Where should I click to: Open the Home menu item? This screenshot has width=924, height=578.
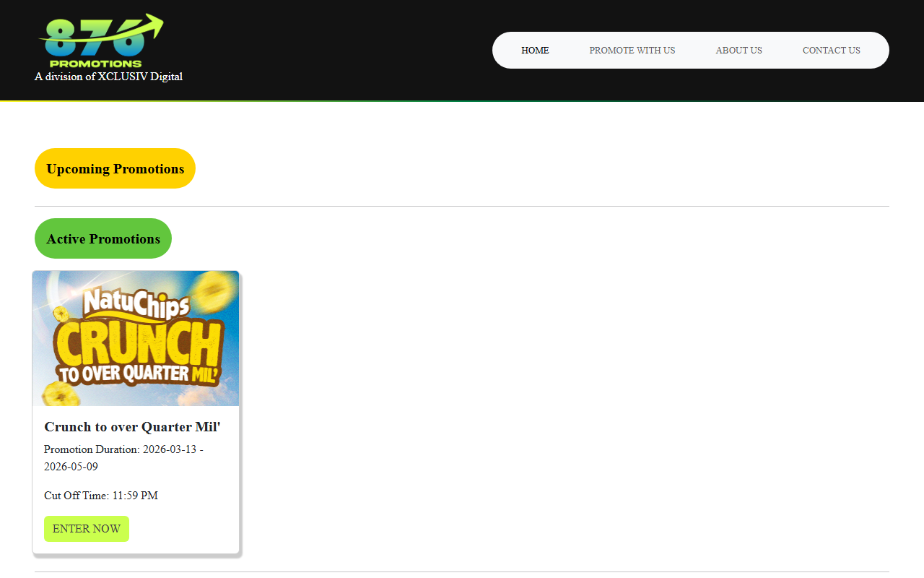click(x=535, y=51)
